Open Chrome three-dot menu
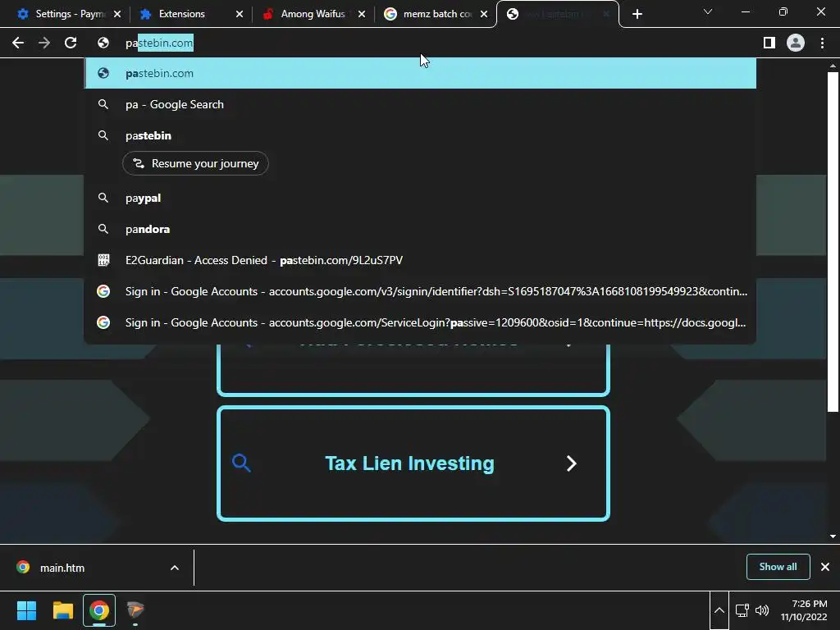840x630 pixels. coord(822,43)
